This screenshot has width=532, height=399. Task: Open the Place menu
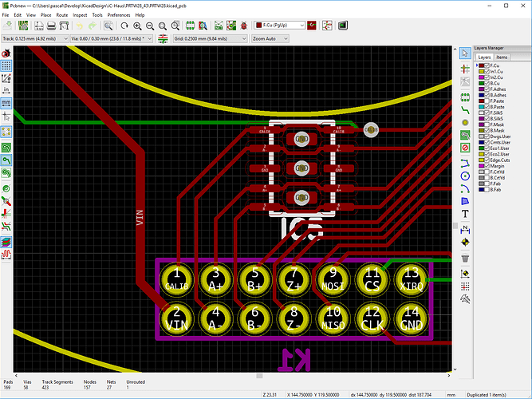point(45,15)
